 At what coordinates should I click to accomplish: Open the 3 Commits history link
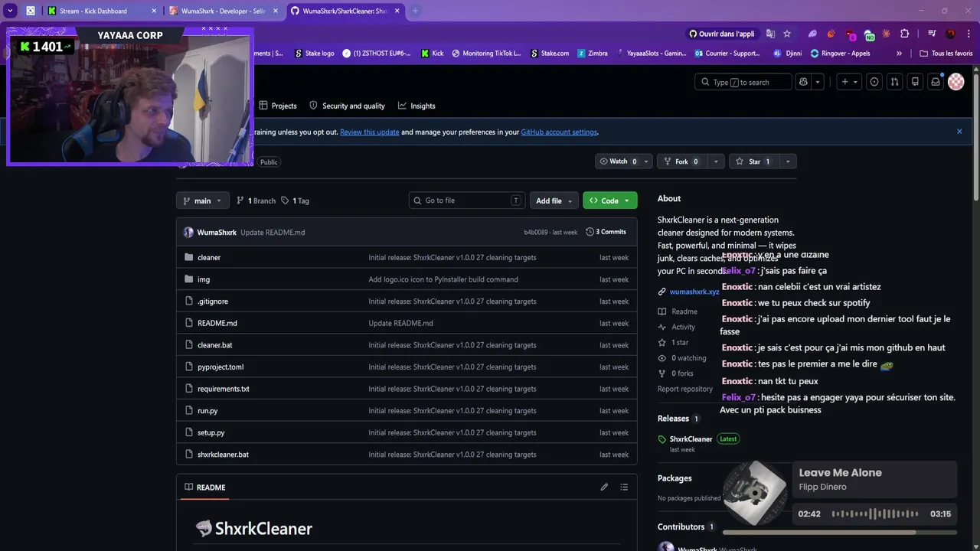606,232
